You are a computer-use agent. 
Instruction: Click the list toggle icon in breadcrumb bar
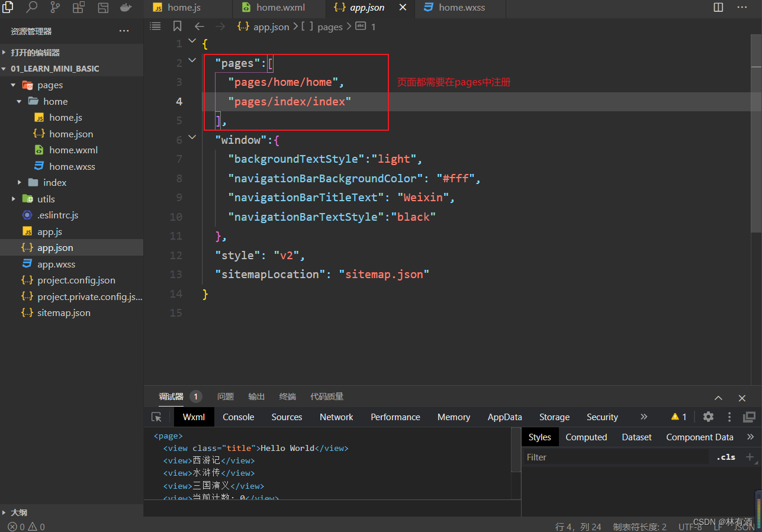point(155,26)
